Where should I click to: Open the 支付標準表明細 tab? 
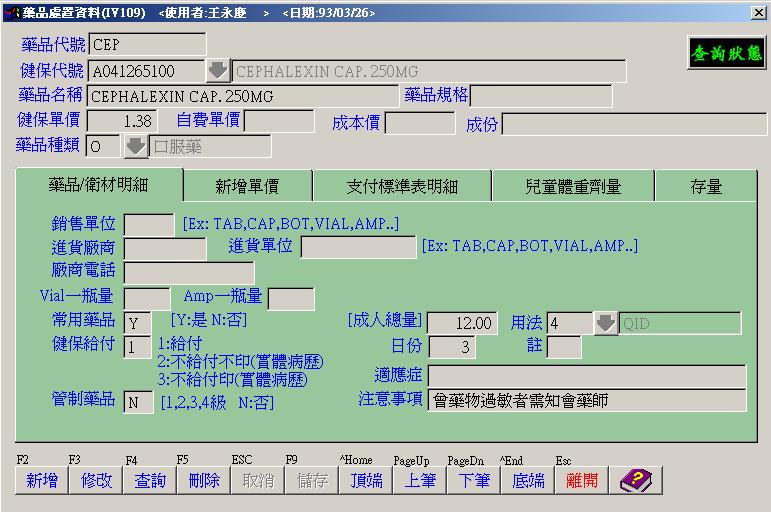click(x=402, y=186)
